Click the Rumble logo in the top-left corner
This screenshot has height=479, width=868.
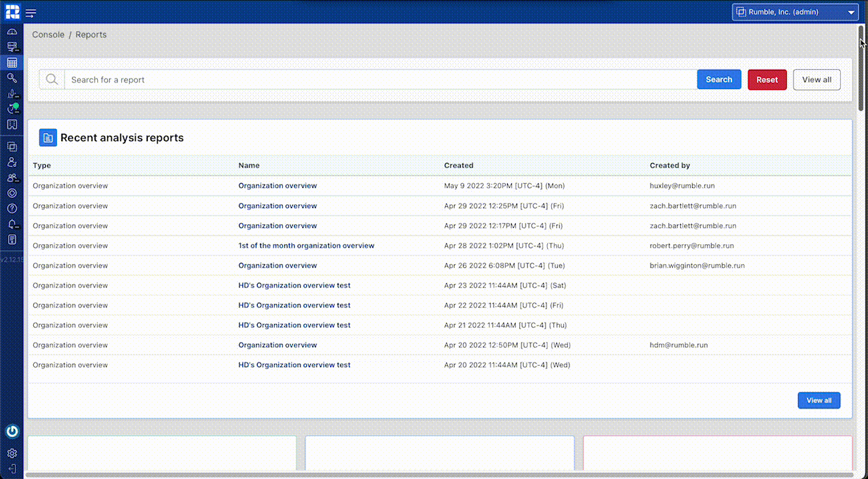point(12,11)
